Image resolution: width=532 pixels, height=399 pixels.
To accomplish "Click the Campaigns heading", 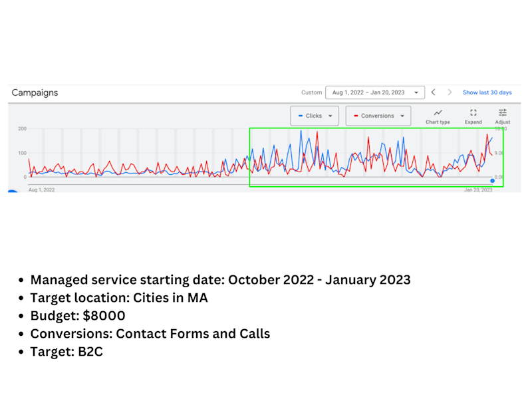I will click(x=35, y=92).
